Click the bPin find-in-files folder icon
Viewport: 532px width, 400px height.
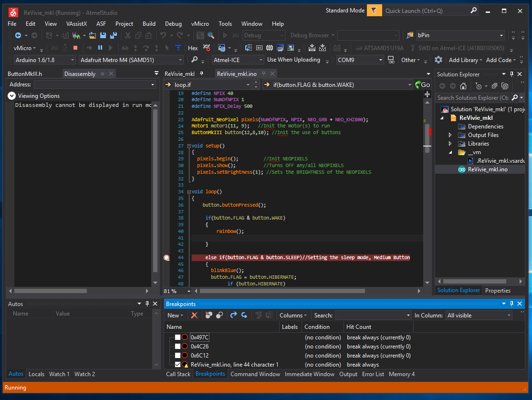click(410, 35)
